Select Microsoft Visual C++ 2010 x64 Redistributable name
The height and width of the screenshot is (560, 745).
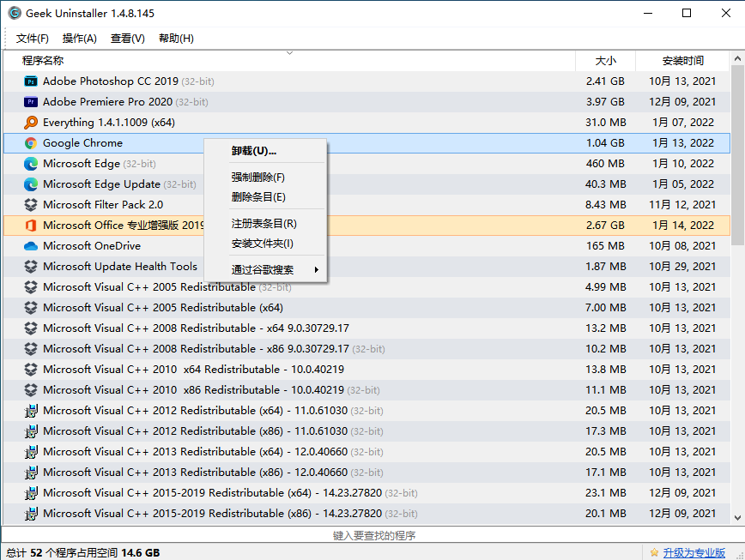point(193,370)
